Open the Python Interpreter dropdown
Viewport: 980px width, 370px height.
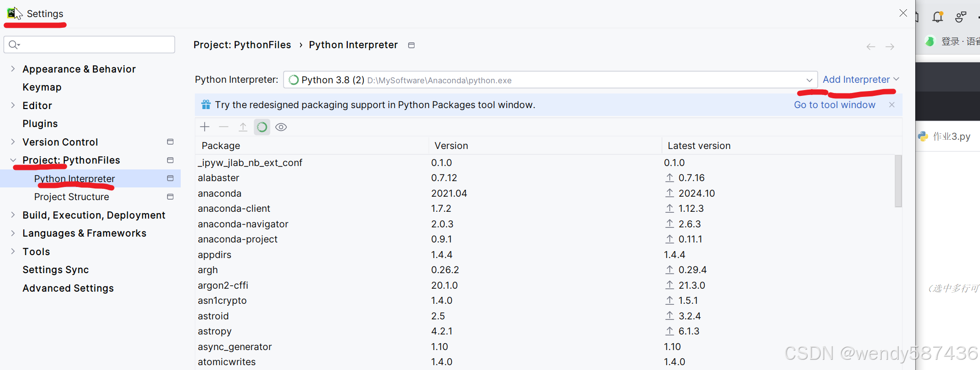pos(809,80)
